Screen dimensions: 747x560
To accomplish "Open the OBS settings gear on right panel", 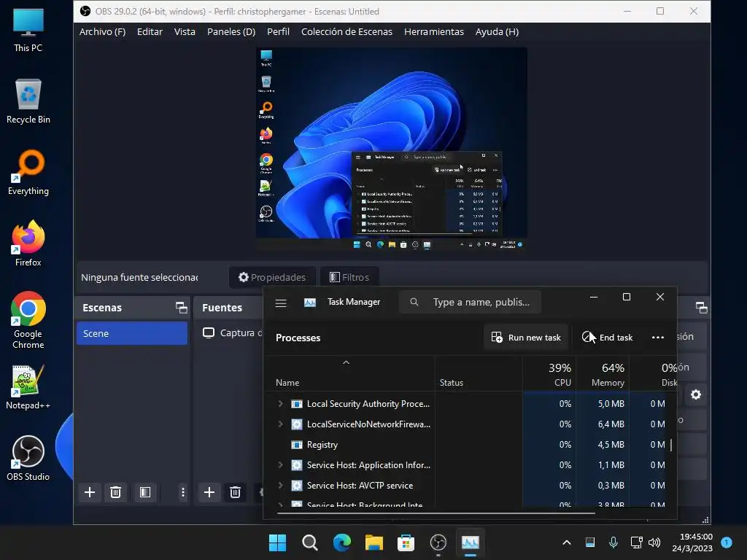I will tap(696, 394).
